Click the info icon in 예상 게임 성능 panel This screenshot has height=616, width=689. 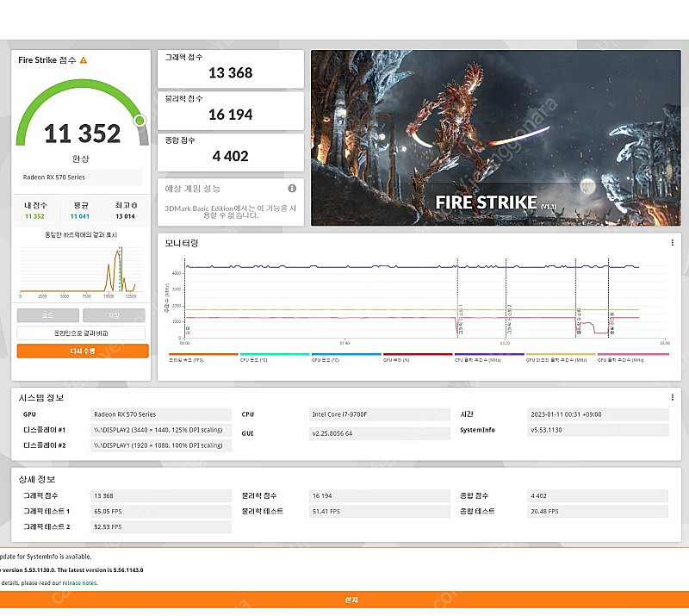pyautogui.click(x=292, y=188)
